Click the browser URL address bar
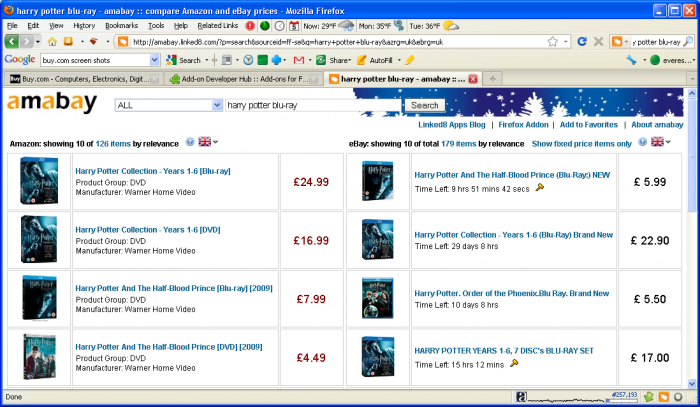The image size is (700, 407). [x=338, y=42]
